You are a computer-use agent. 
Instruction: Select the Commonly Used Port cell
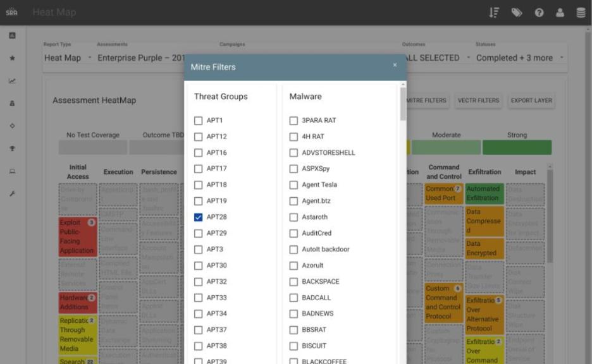(443, 193)
